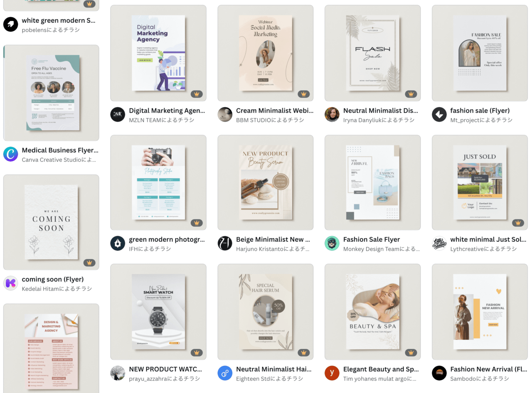Click the fashion sale (Flyer) title link
The width and height of the screenshot is (532, 393).
[x=480, y=111]
